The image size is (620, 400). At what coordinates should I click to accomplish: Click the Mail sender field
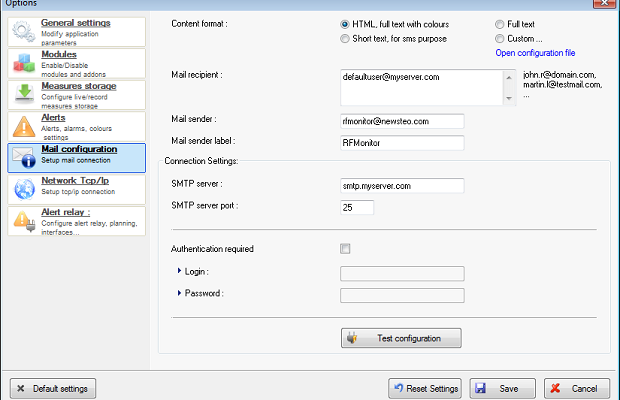[402, 121]
